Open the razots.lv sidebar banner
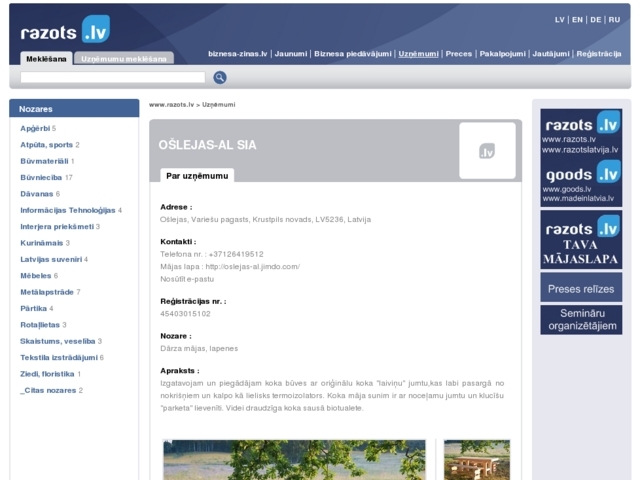Image resolution: width=640 pixels, height=480 pixels. coord(581,132)
